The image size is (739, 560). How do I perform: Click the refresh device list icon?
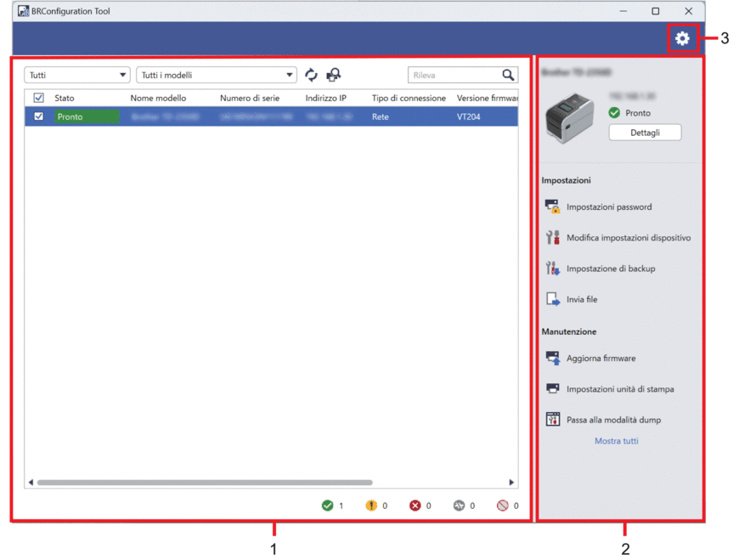pos(311,75)
